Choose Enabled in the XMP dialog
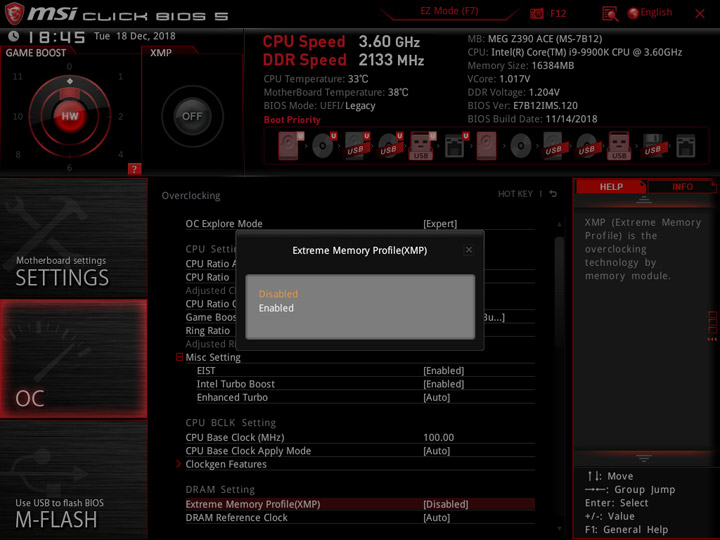This screenshot has width=720, height=540. coord(276,308)
